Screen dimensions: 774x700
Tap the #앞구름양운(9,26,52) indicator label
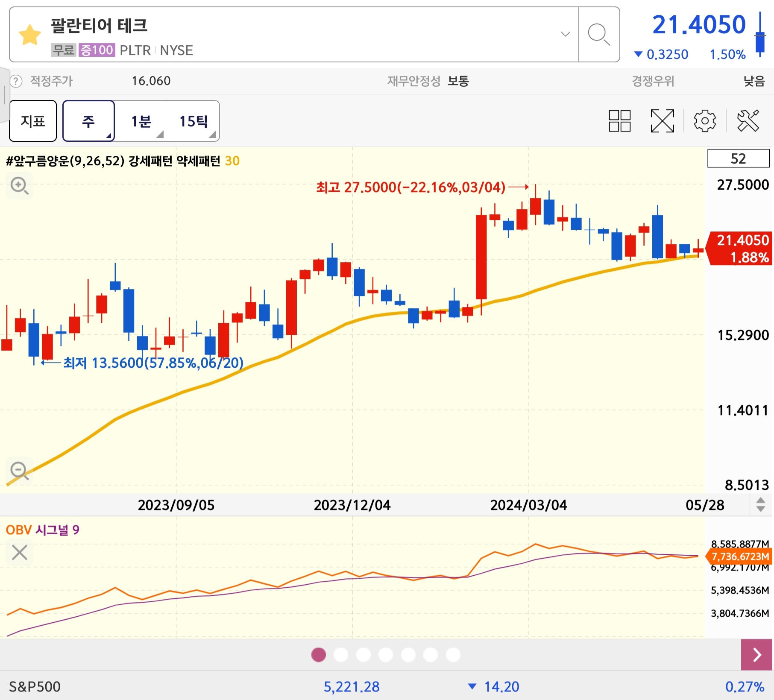coord(65,161)
